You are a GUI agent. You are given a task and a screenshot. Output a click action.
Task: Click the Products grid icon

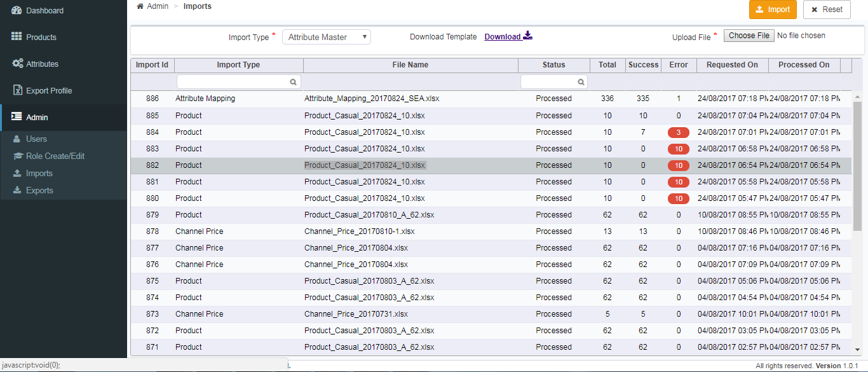pos(17,37)
